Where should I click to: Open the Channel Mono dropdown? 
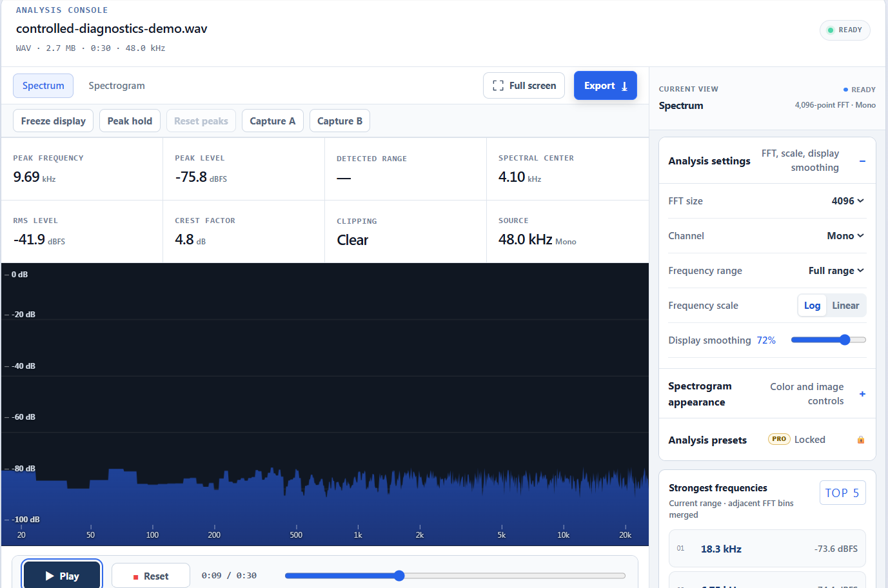tap(845, 236)
